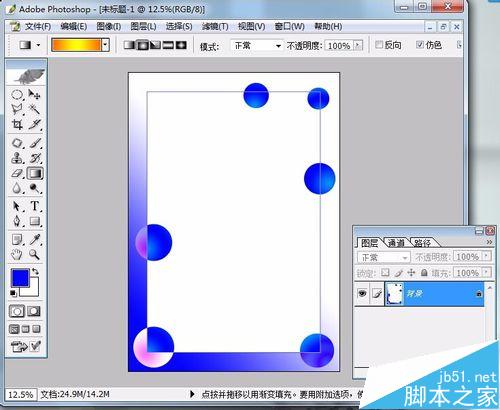
Task: Open the tool preset picker arrow
Action: tap(39, 45)
